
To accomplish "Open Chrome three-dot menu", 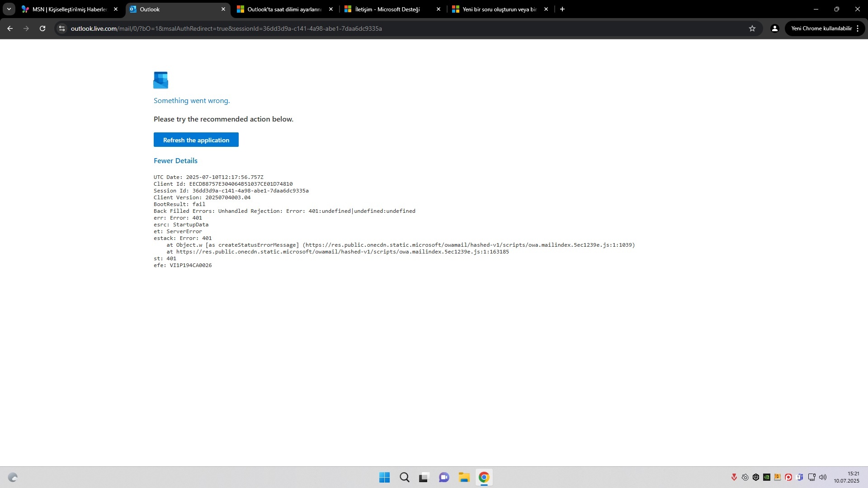I will point(858,28).
